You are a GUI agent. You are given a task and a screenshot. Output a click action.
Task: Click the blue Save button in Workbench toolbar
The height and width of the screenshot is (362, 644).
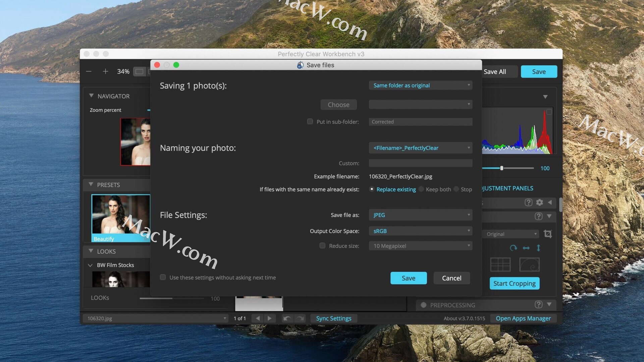coord(539,71)
